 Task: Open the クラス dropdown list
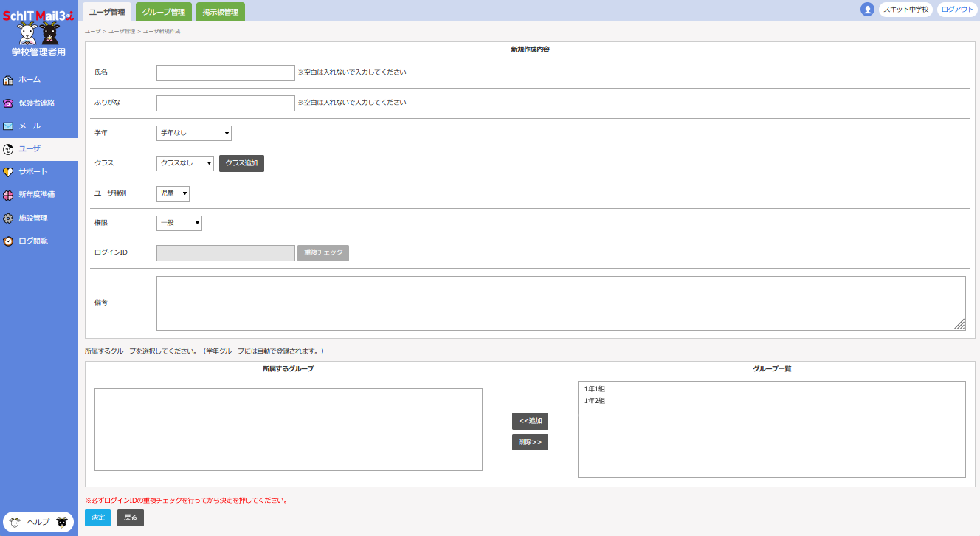[185, 163]
